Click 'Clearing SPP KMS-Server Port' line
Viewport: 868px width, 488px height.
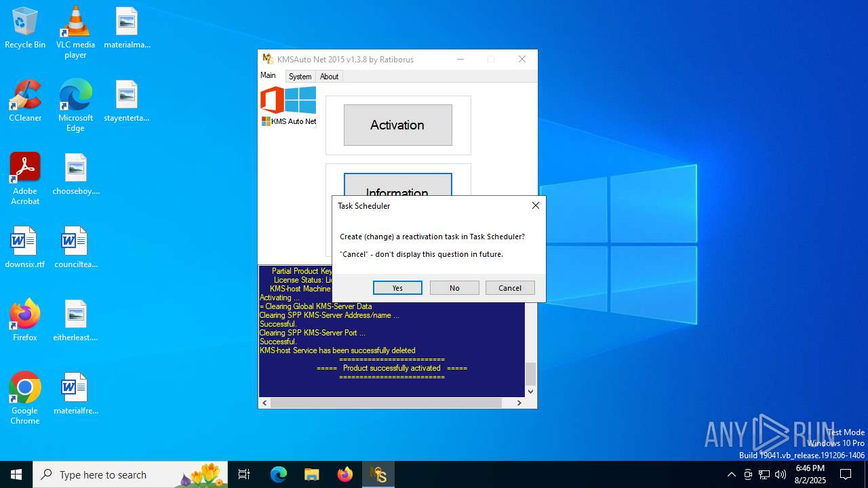click(x=313, y=333)
